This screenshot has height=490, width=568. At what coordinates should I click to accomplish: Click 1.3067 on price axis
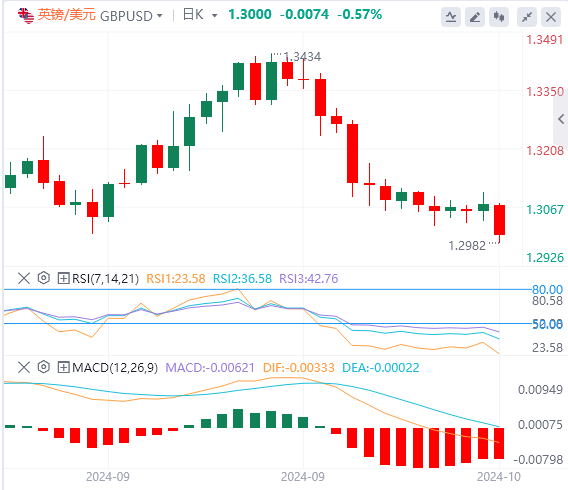(545, 210)
